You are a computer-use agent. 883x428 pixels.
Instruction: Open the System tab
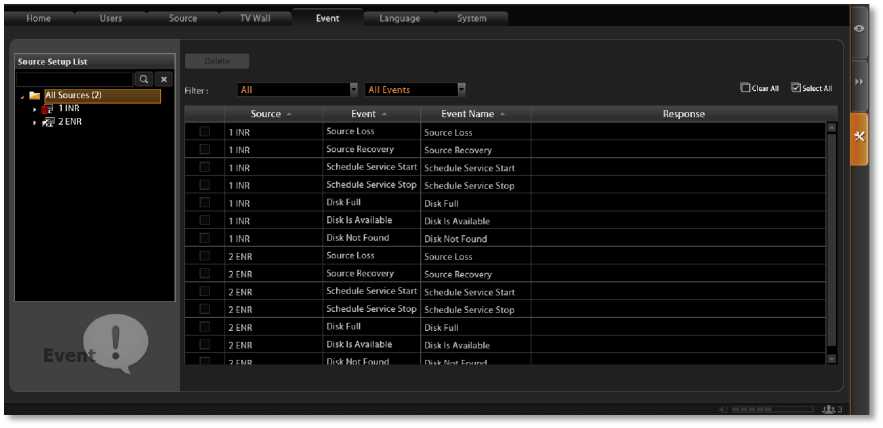point(471,18)
